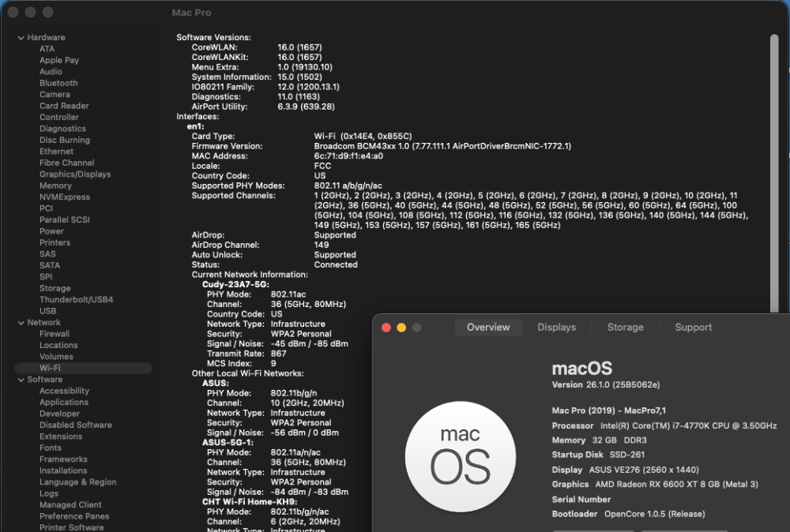Click the Transmit Rate 867 value
The image size is (790, 532).
(x=279, y=354)
